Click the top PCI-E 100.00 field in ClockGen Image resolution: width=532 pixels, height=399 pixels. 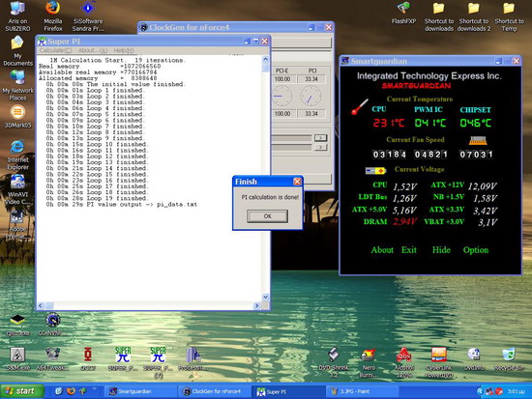(281, 79)
